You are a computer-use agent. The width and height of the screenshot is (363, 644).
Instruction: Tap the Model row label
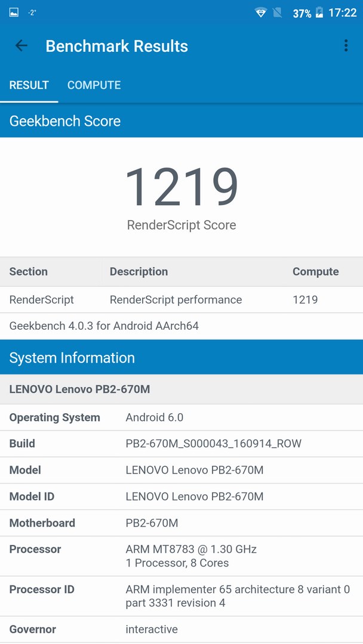(x=25, y=470)
